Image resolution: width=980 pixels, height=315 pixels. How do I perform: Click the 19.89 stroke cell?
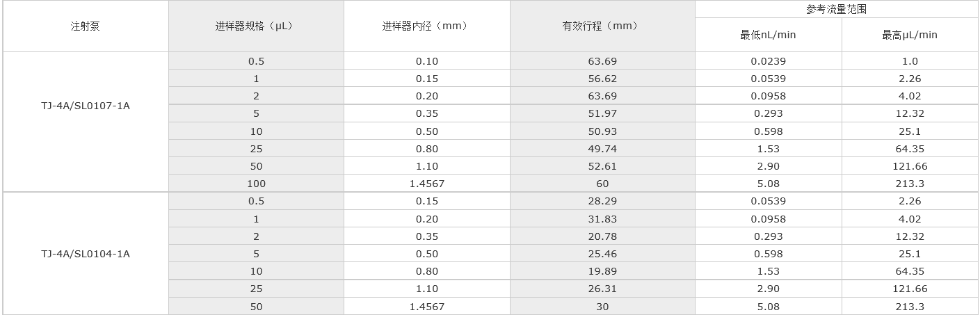point(602,271)
